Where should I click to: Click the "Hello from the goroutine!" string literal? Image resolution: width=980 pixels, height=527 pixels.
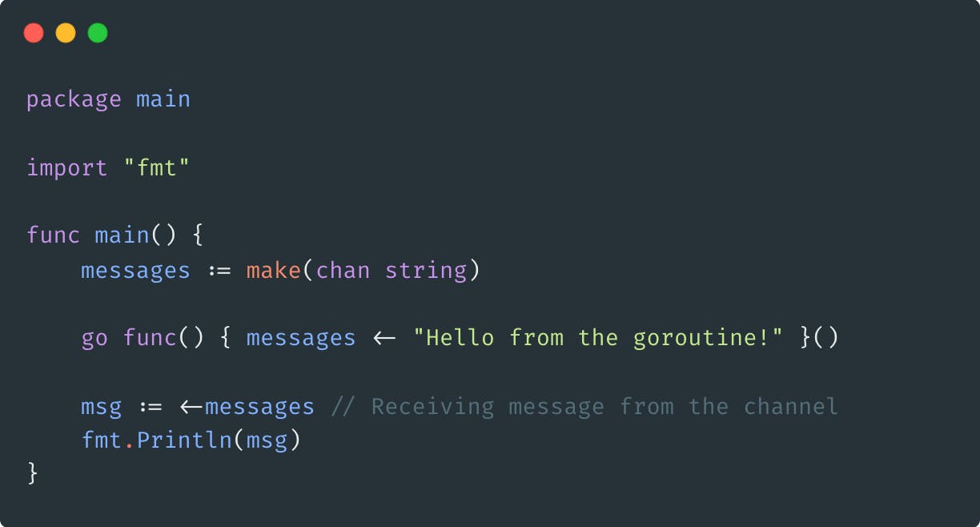click(x=597, y=338)
